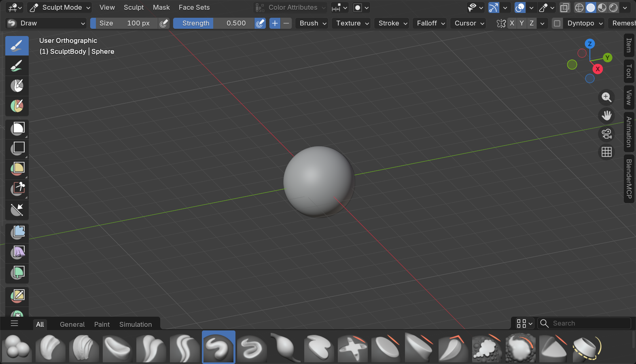The width and height of the screenshot is (636, 364).
Task: Click the green Y axis on navigation gizmo
Action: point(607,58)
